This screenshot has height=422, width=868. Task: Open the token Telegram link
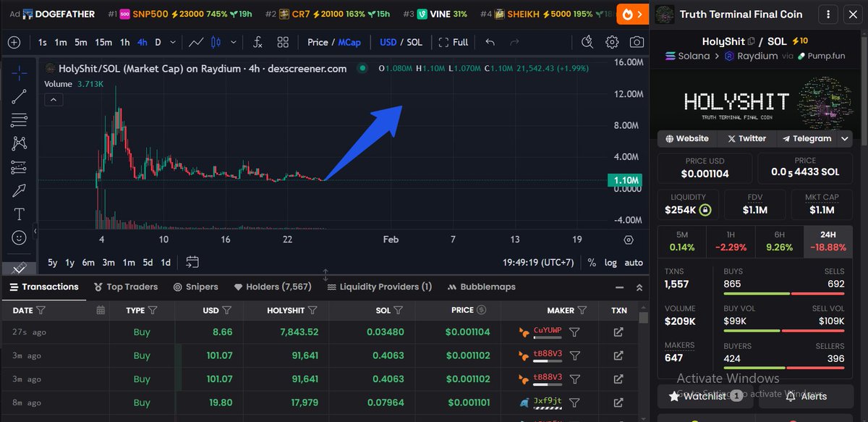click(x=807, y=138)
